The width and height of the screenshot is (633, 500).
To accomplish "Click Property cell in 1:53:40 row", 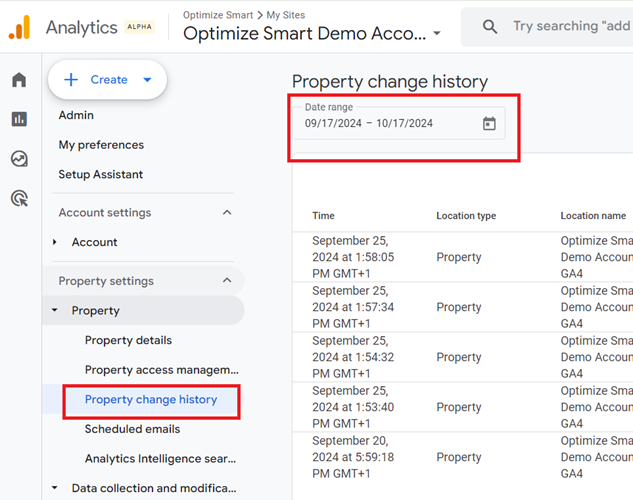I will (x=459, y=408).
